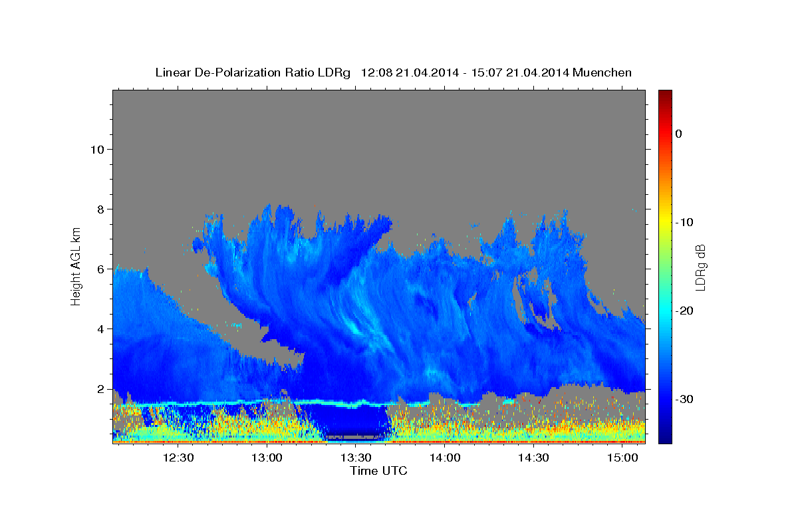Screen dimensions: 798x532
Task: Click the 12:30 time tick label
Action: pyautogui.click(x=178, y=458)
